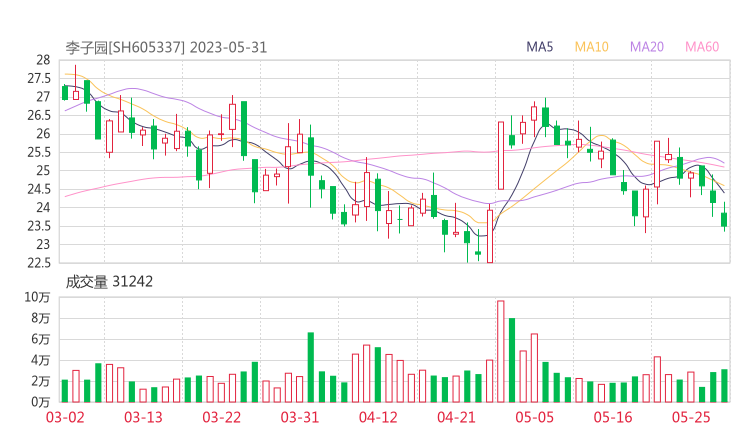
Task: Click the 27.5 price axis label
Action: [x=39, y=78]
